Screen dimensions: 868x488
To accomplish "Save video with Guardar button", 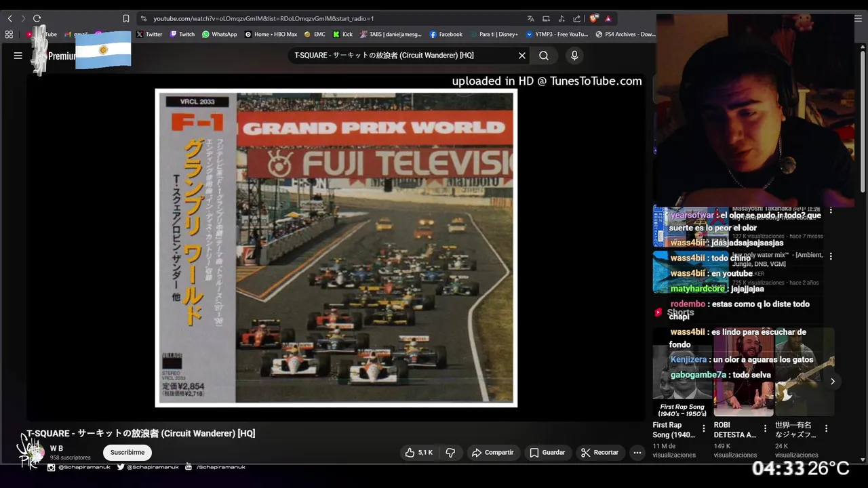I will (x=547, y=452).
